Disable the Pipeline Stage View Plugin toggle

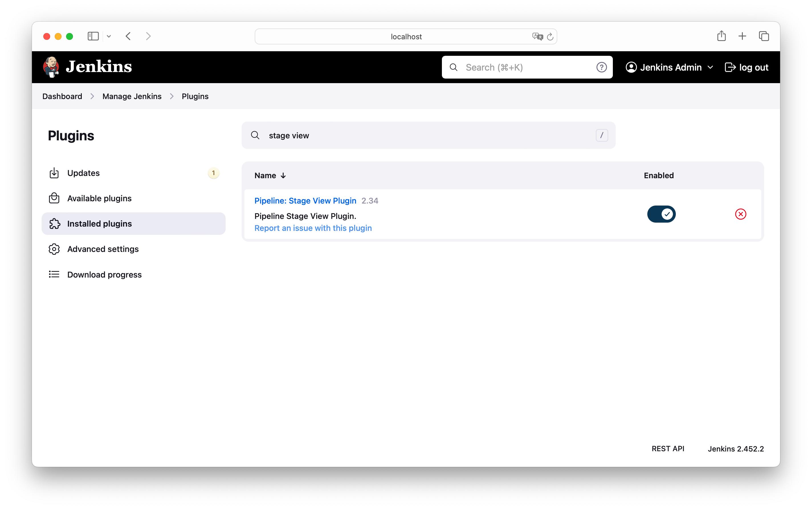(x=661, y=214)
